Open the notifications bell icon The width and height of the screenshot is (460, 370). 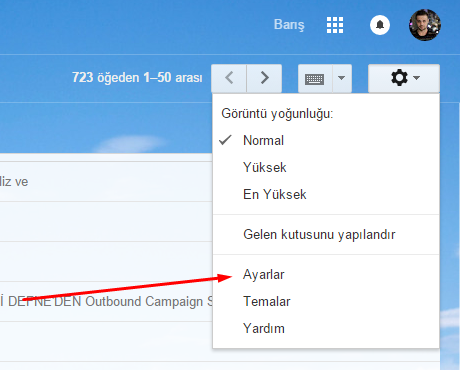click(380, 25)
